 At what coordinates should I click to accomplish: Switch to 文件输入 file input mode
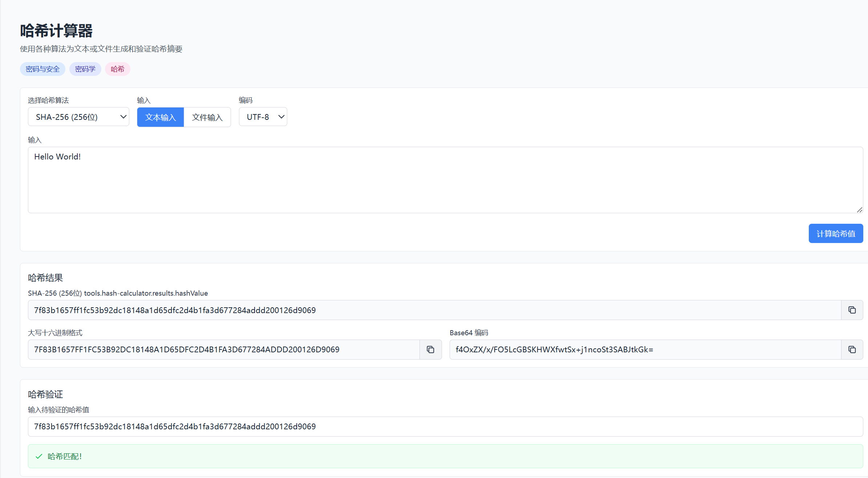tap(207, 117)
